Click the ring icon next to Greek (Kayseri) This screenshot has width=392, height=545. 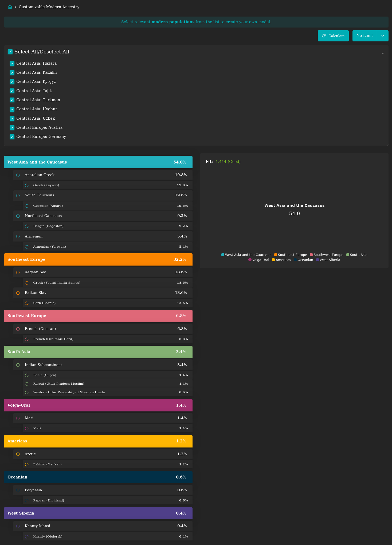27,185
